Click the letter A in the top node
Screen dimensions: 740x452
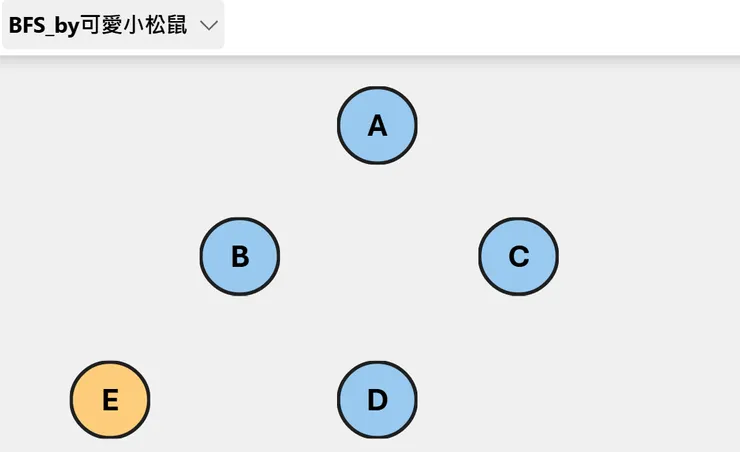377,126
